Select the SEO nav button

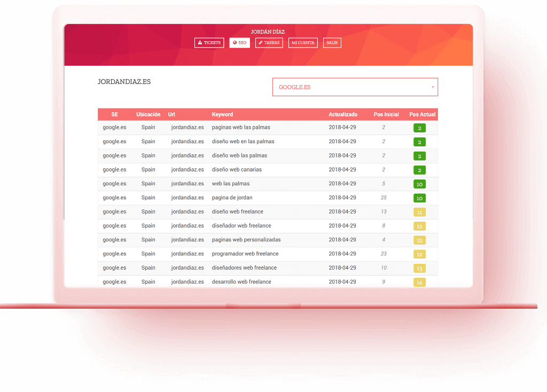point(240,43)
